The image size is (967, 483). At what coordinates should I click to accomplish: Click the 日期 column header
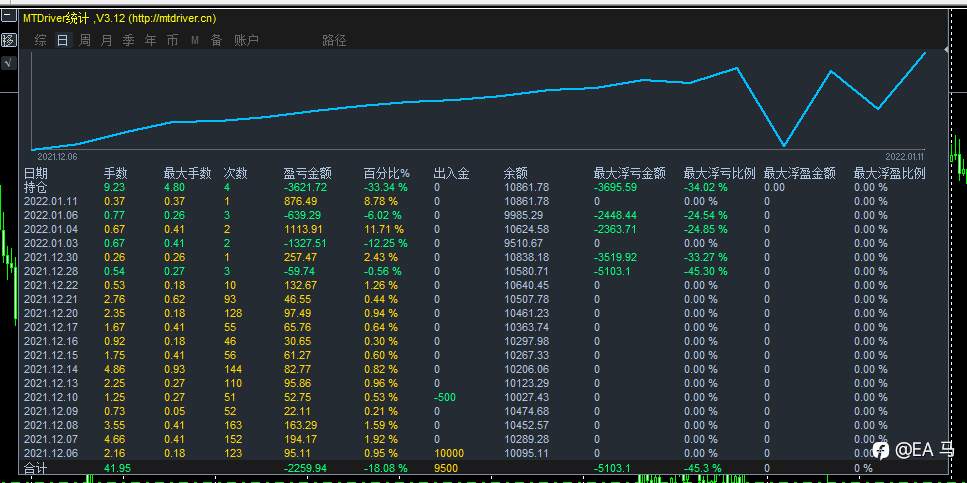tap(36, 173)
